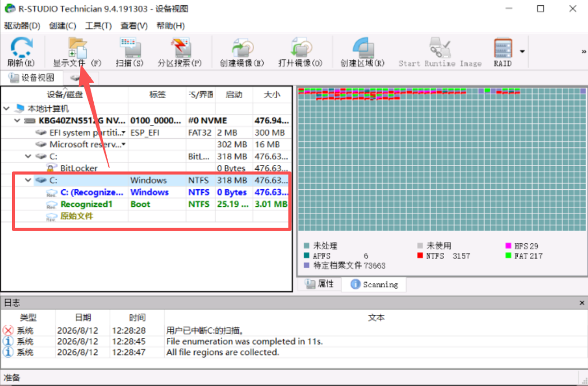This screenshot has height=386, width=588.
Task: Click the 打开镜像 open image icon
Action: (x=301, y=48)
